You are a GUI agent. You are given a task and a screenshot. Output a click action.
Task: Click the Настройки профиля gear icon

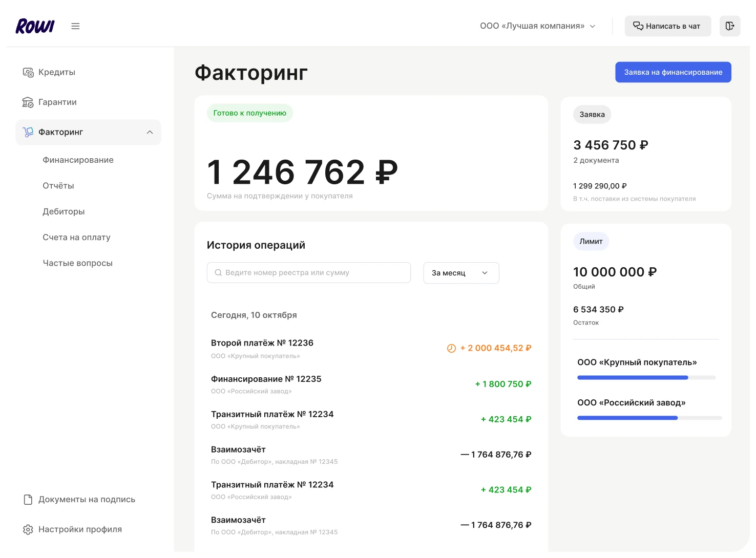pos(28,529)
